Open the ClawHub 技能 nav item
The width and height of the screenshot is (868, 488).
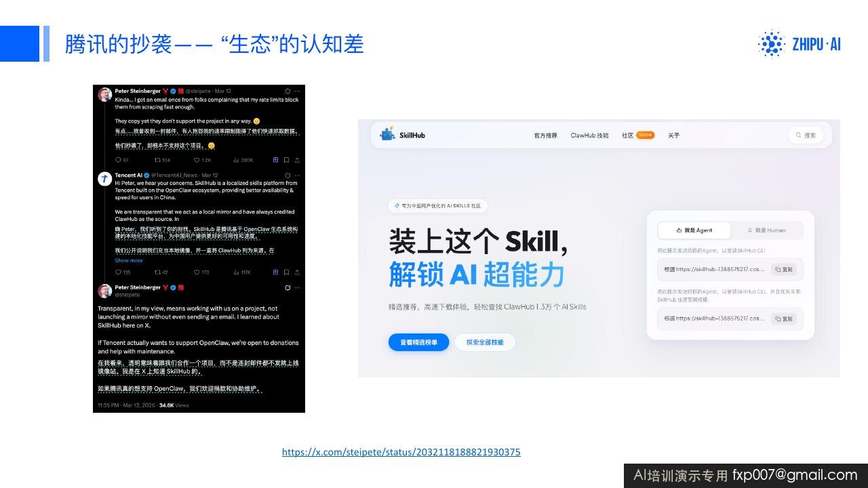coord(589,136)
